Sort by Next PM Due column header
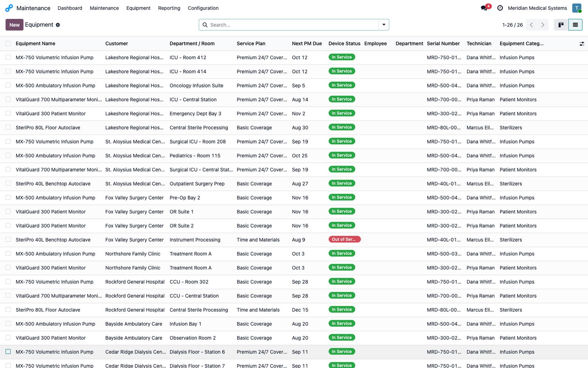Screen dimensions: 588x368 click(x=307, y=44)
